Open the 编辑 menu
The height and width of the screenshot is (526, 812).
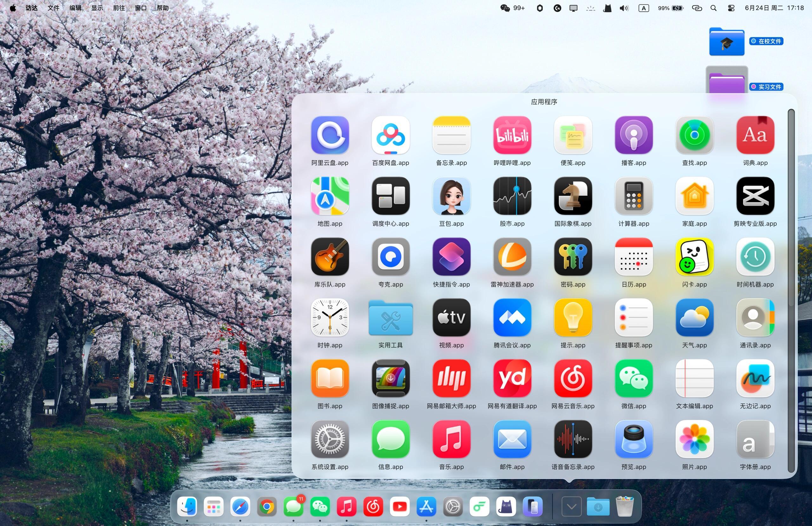tap(75, 8)
